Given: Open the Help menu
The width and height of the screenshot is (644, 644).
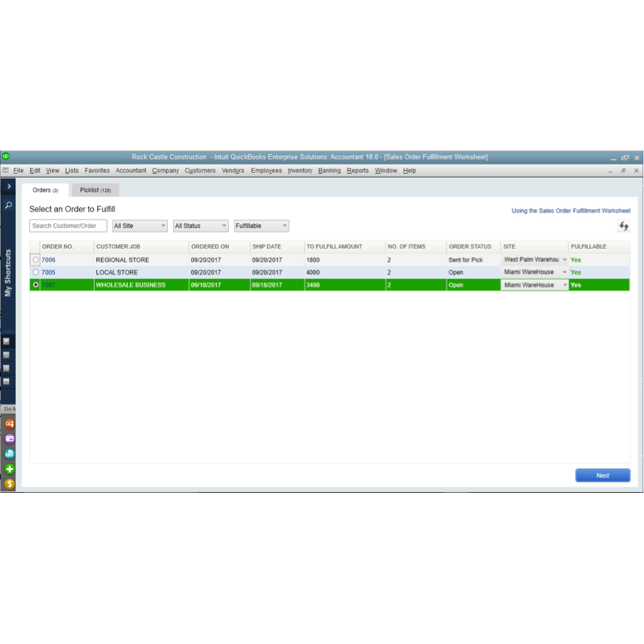Looking at the screenshot, I should (409, 171).
